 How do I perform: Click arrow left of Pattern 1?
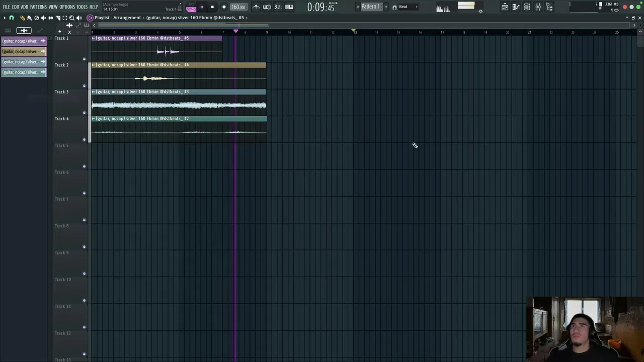click(x=358, y=7)
